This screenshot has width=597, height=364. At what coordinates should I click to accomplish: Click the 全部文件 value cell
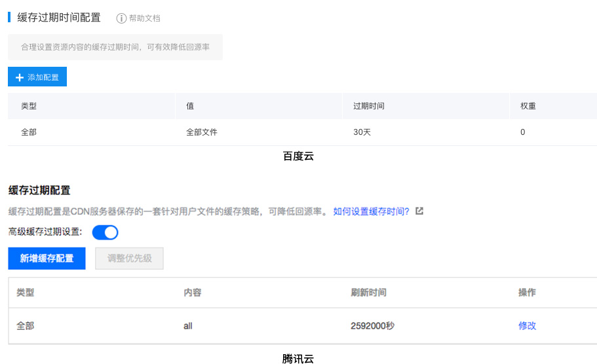202,132
